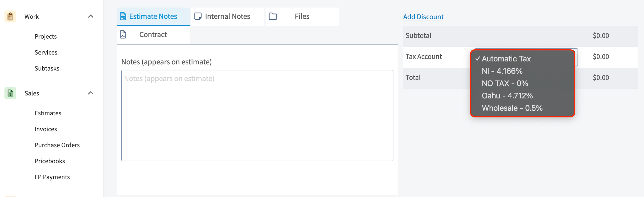The width and height of the screenshot is (644, 197).
Task: Select Oahu - 4.712% tax option
Action: click(x=522, y=95)
